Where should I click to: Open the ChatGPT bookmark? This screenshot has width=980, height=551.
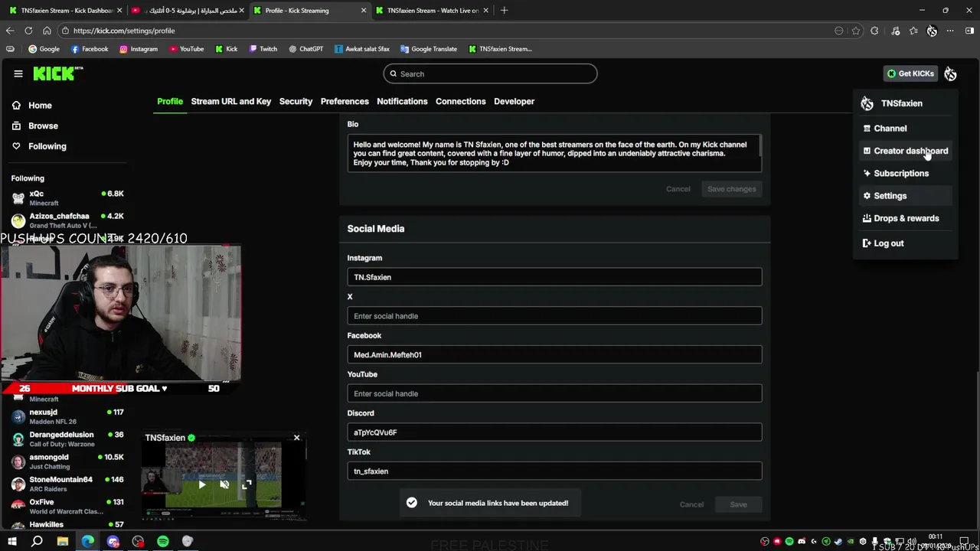coord(305,49)
